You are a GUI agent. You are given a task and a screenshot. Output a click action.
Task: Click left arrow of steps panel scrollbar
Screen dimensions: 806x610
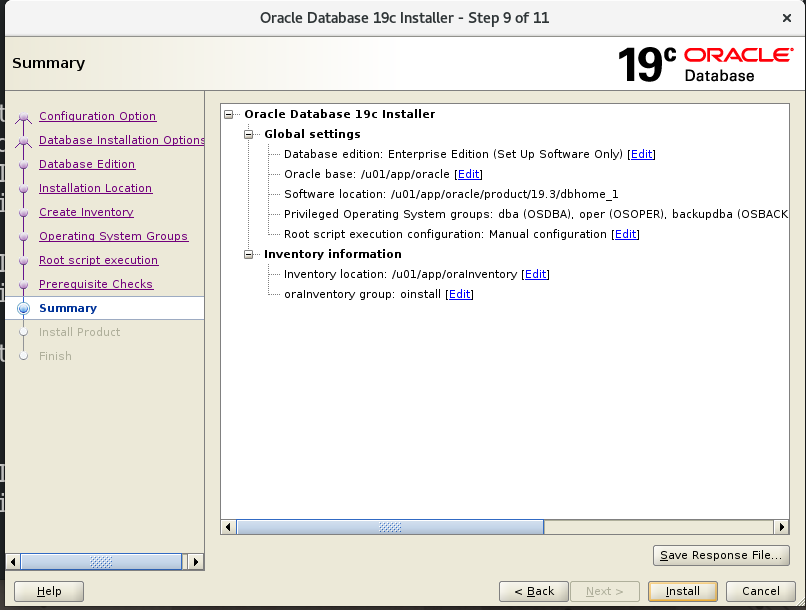(x=14, y=562)
